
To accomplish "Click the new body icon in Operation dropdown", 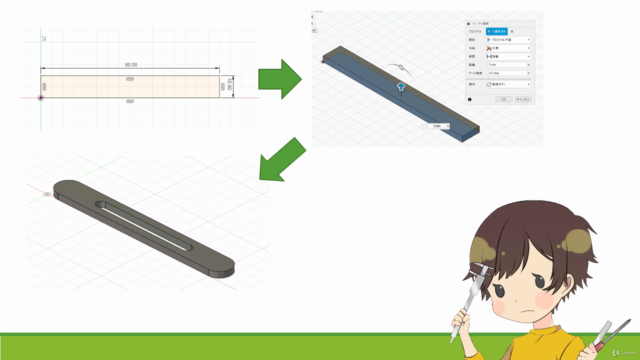I will [489, 84].
